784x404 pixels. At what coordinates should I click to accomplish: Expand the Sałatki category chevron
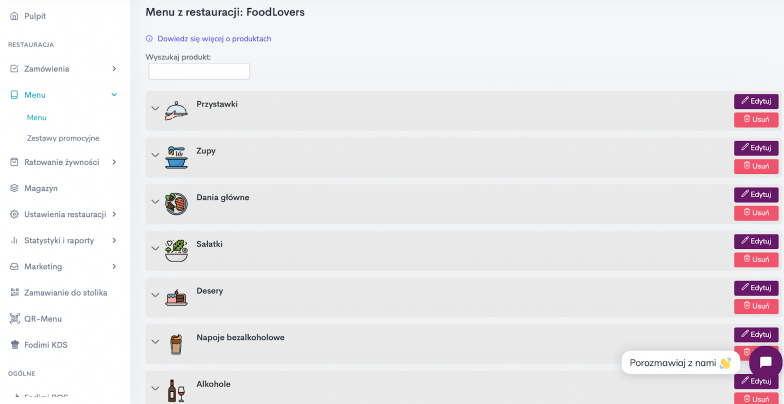point(156,248)
